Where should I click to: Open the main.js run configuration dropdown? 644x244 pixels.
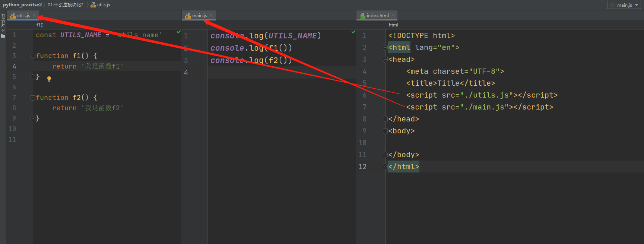[625, 5]
